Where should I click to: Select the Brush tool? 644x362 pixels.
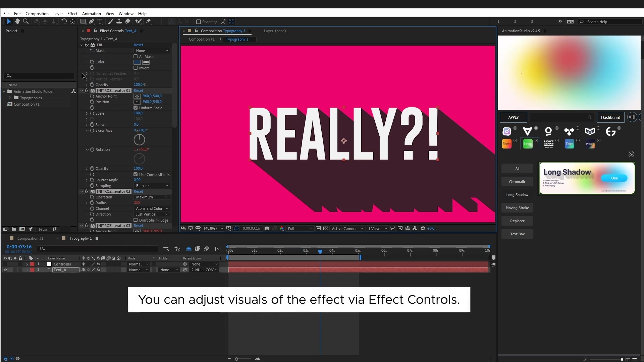click(111, 21)
